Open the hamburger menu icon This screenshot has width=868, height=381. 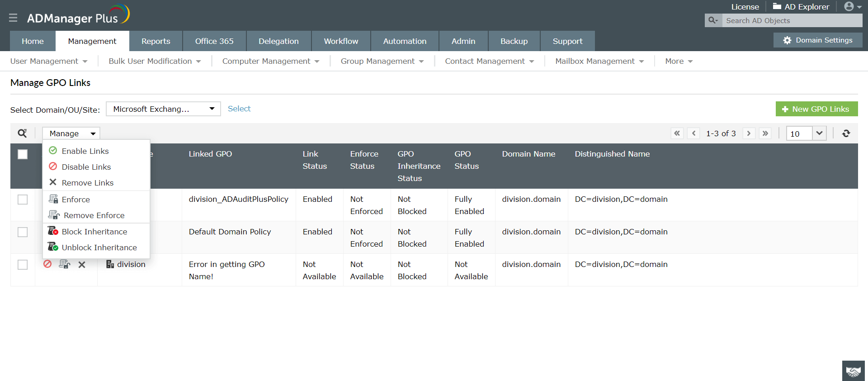(13, 18)
